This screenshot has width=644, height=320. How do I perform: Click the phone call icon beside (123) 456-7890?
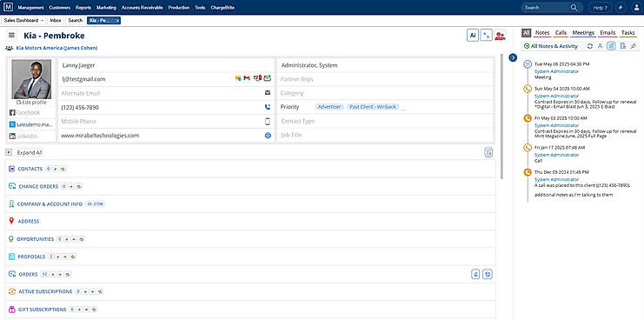point(268,107)
